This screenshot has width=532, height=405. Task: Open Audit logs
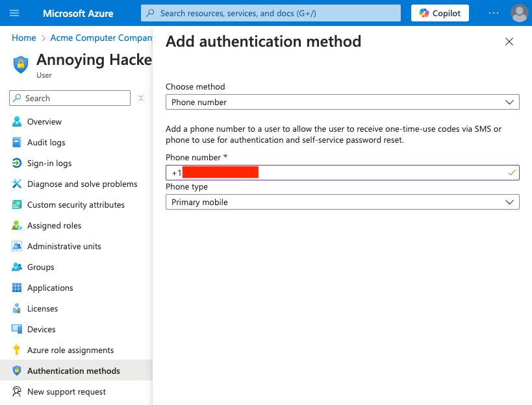(77, 142)
